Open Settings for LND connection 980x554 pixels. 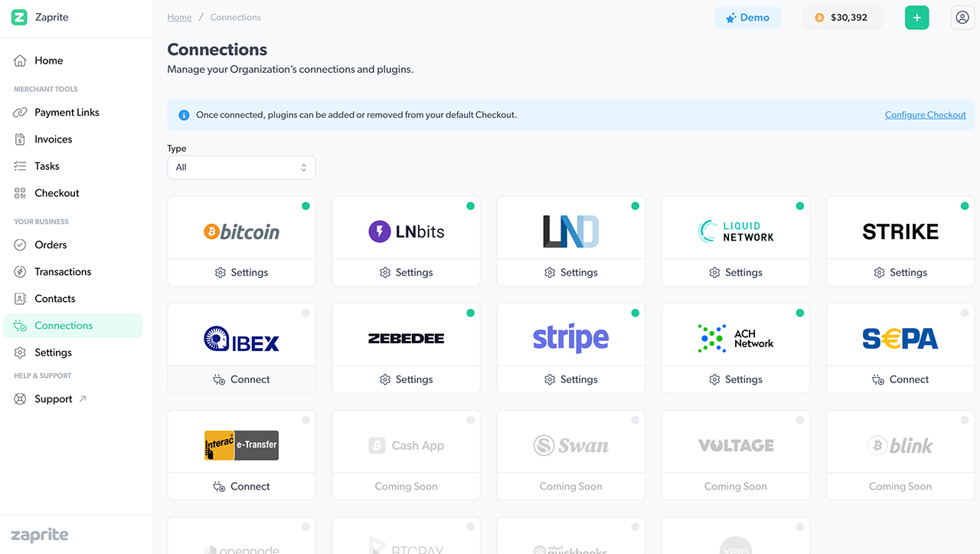pyautogui.click(x=570, y=273)
